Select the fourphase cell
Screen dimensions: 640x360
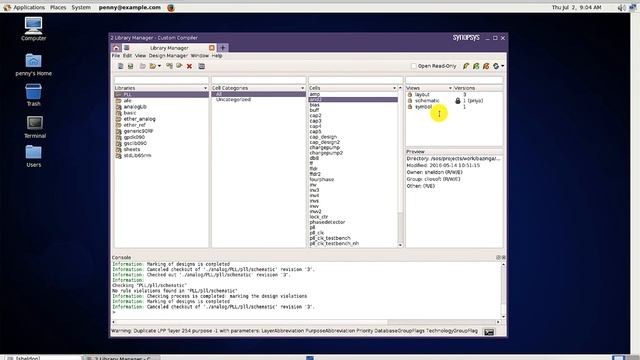[322, 180]
